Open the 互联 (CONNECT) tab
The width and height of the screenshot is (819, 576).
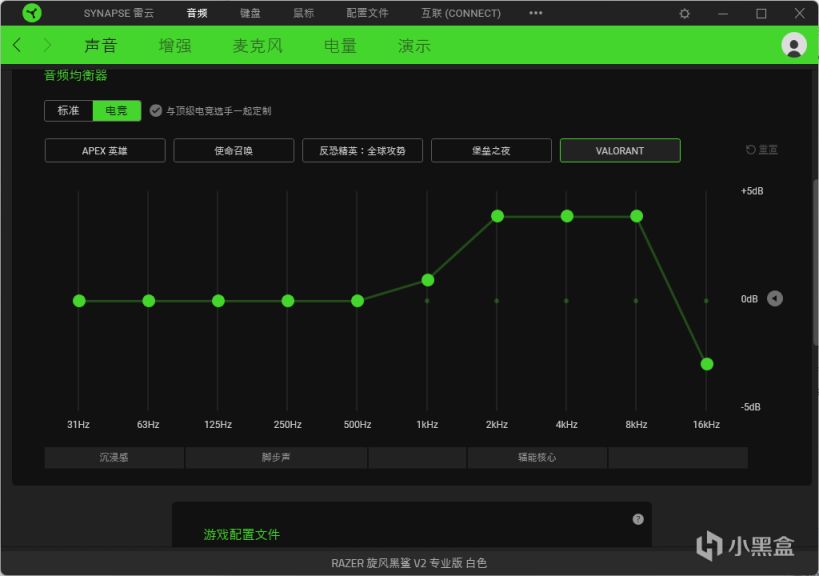point(461,13)
